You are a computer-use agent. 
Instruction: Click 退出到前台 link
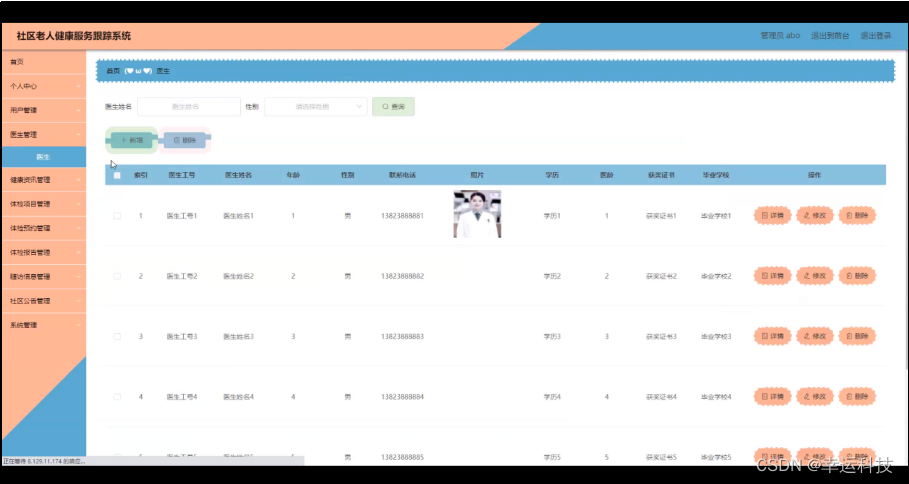830,36
